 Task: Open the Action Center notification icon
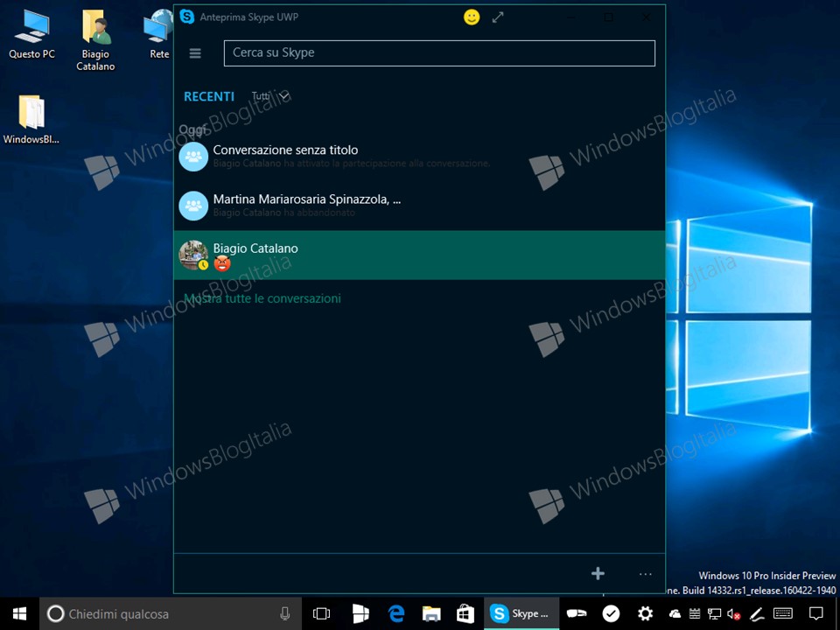coord(815,614)
